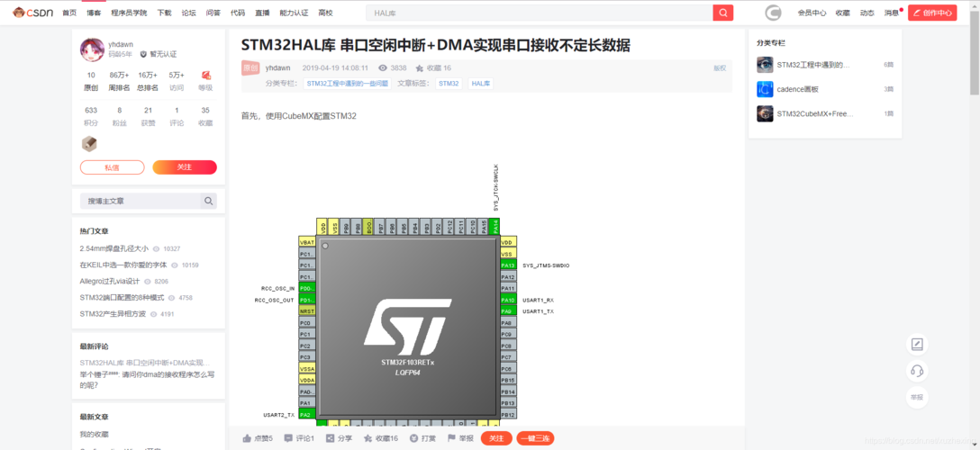
Task: Open 博客 in the top navigation
Action: coord(94,13)
